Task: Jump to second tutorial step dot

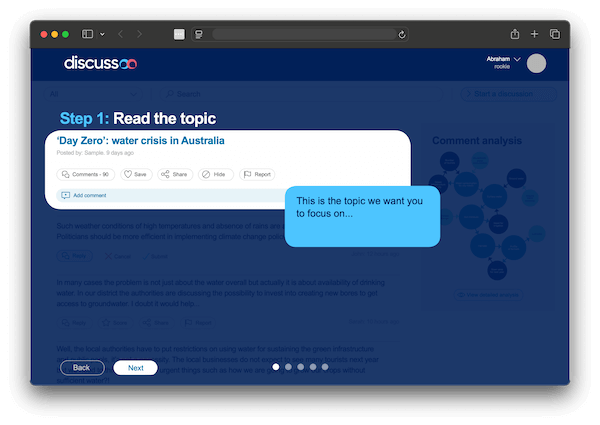Action: [x=288, y=367]
